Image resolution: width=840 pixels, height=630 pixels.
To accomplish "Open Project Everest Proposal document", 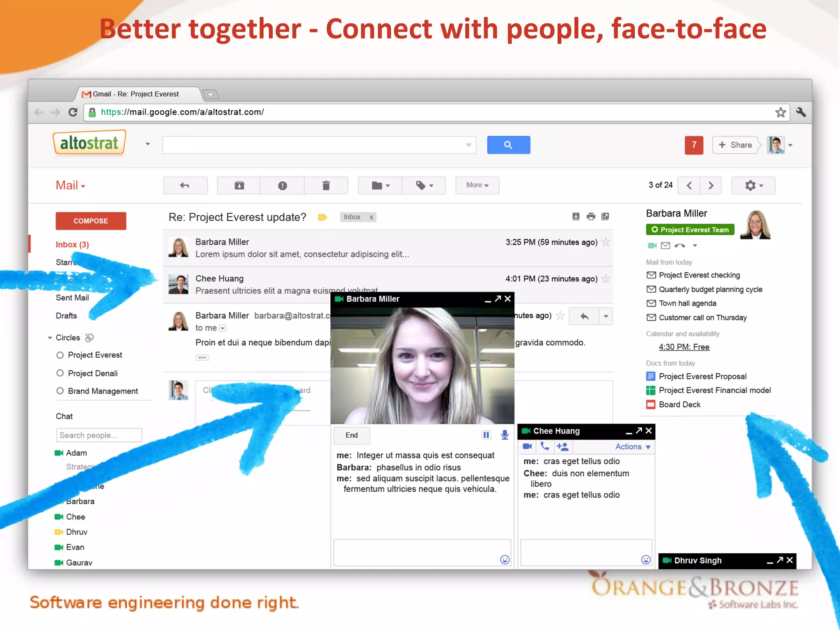I will click(702, 377).
